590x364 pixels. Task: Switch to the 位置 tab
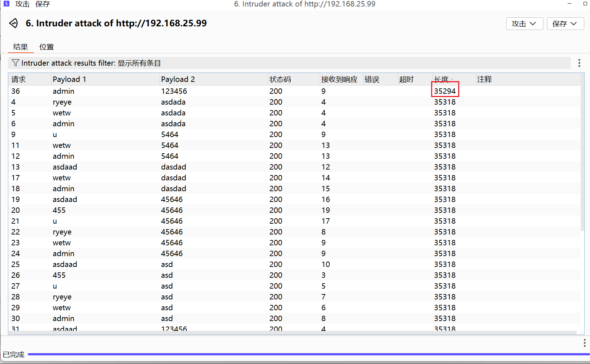(47, 47)
